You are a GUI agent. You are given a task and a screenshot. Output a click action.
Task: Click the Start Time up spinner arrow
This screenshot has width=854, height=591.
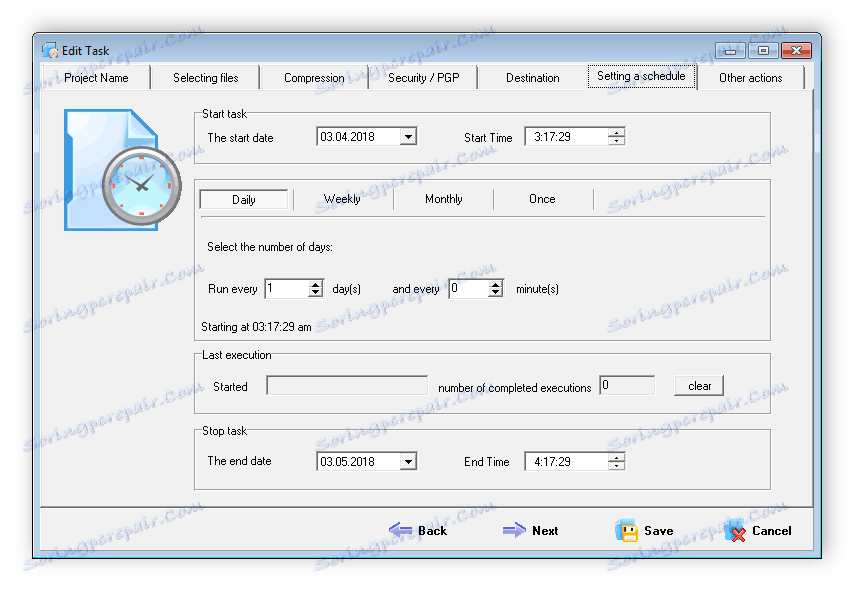tap(618, 132)
